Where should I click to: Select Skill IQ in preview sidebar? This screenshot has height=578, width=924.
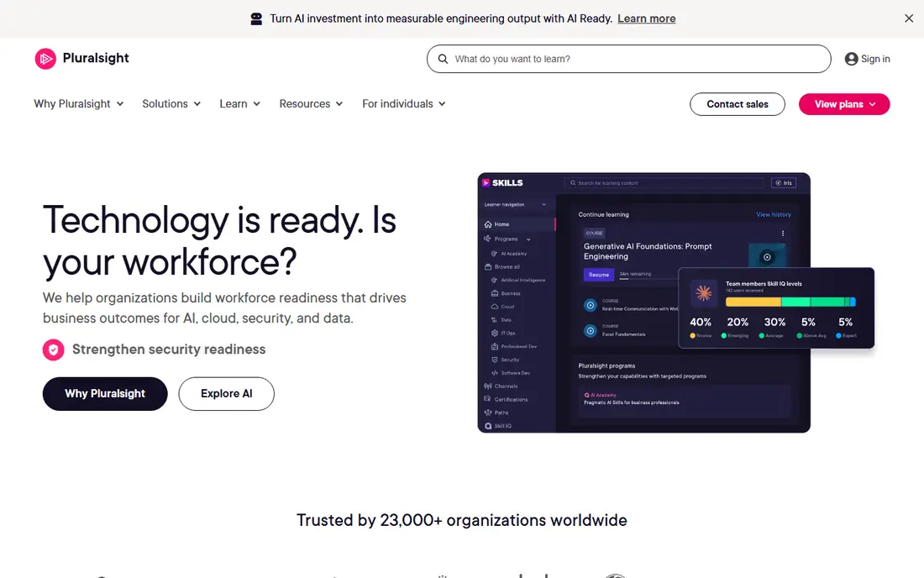[498, 426]
